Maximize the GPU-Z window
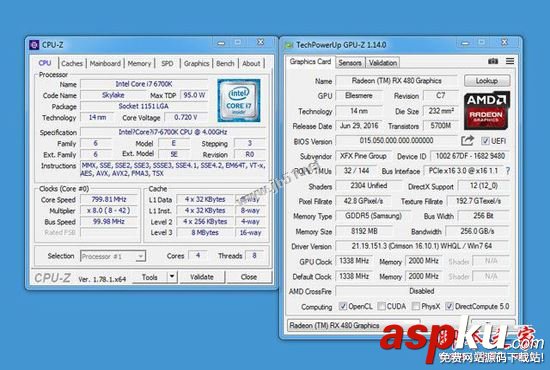This screenshot has width=550, height=370. coord(482,42)
